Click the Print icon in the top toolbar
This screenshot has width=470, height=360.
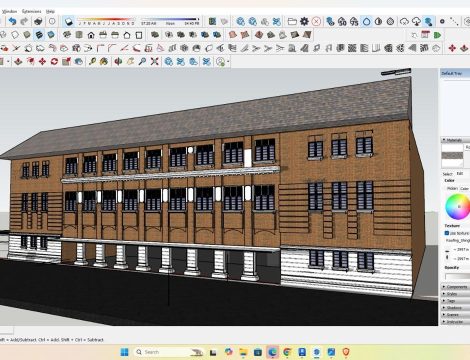38,22
